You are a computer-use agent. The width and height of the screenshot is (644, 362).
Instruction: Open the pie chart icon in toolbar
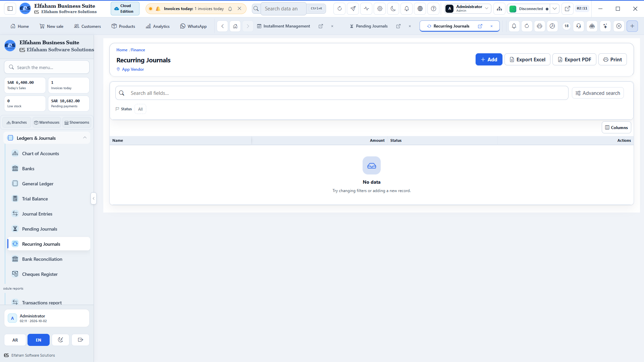coord(552,26)
